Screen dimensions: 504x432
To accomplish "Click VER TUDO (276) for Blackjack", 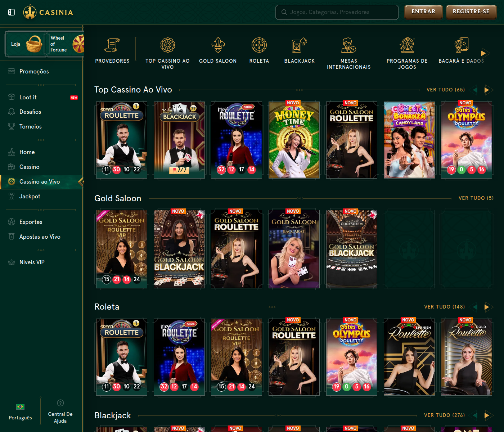I will [444, 415].
